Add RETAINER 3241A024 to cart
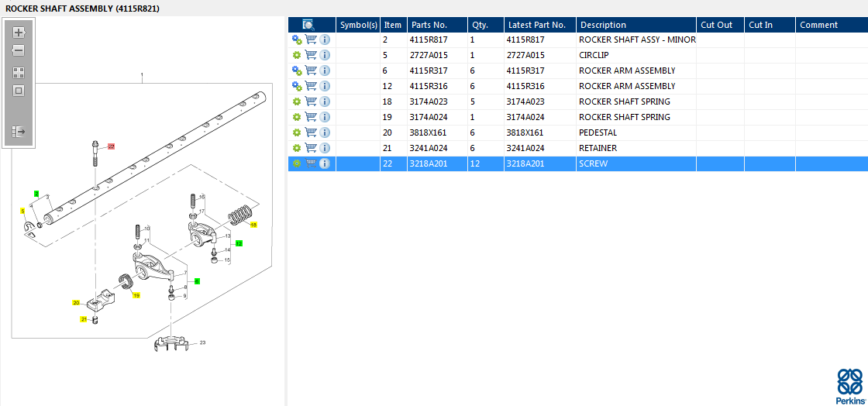 click(x=311, y=148)
